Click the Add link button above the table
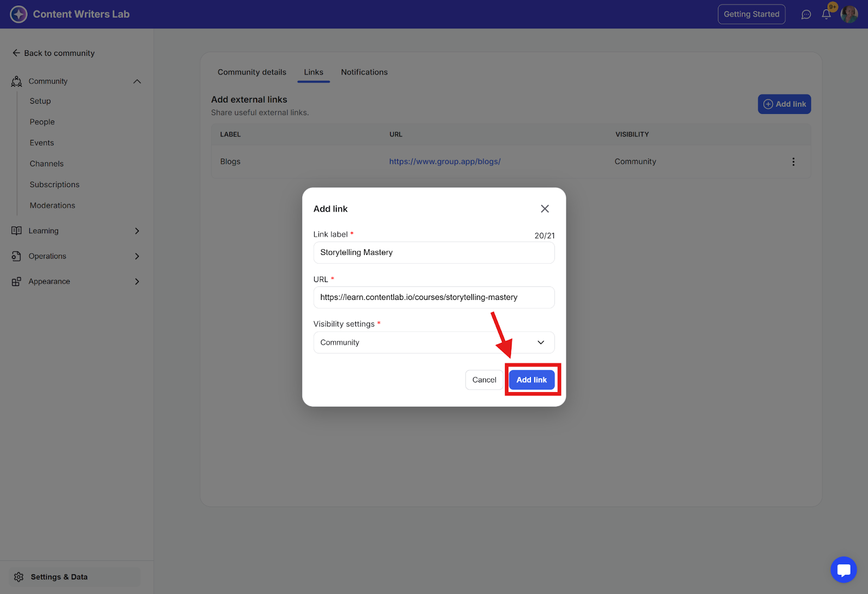This screenshot has width=868, height=594. point(784,104)
